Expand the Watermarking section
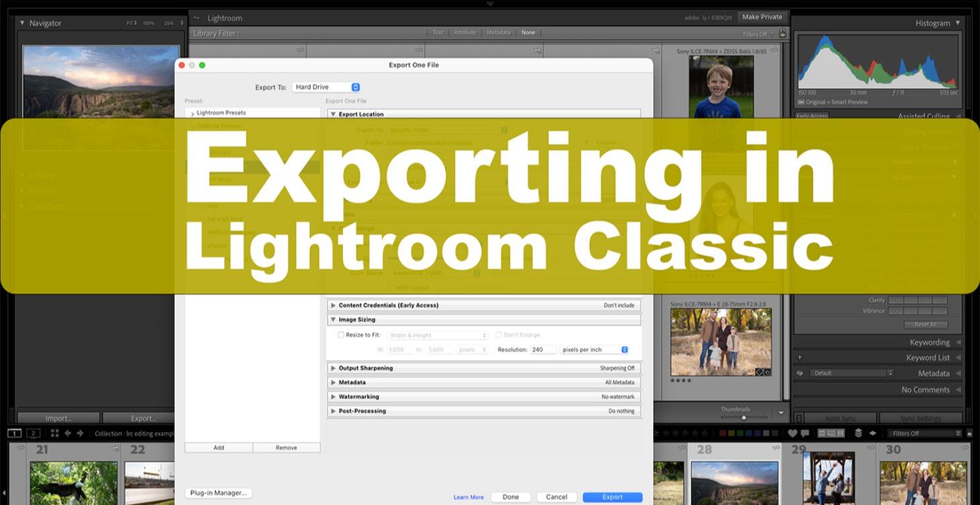Viewport: 980px width, 505px height. click(333, 396)
